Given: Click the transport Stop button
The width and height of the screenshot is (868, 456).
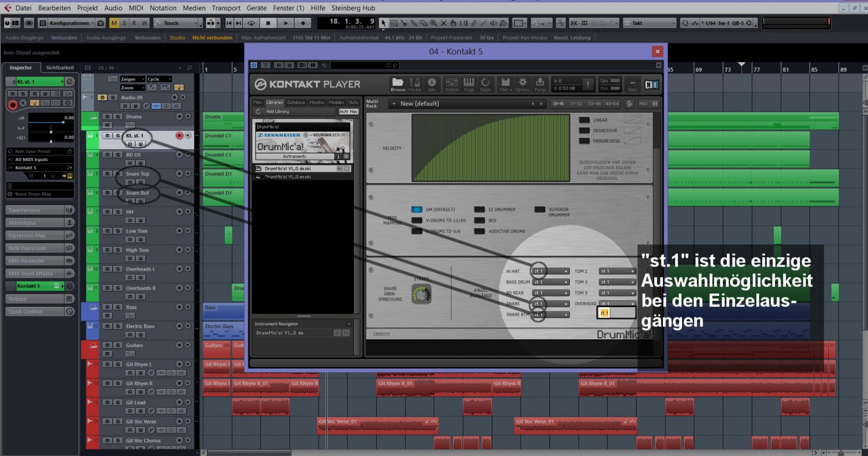Looking at the screenshot, I should pyautogui.click(x=268, y=23).
